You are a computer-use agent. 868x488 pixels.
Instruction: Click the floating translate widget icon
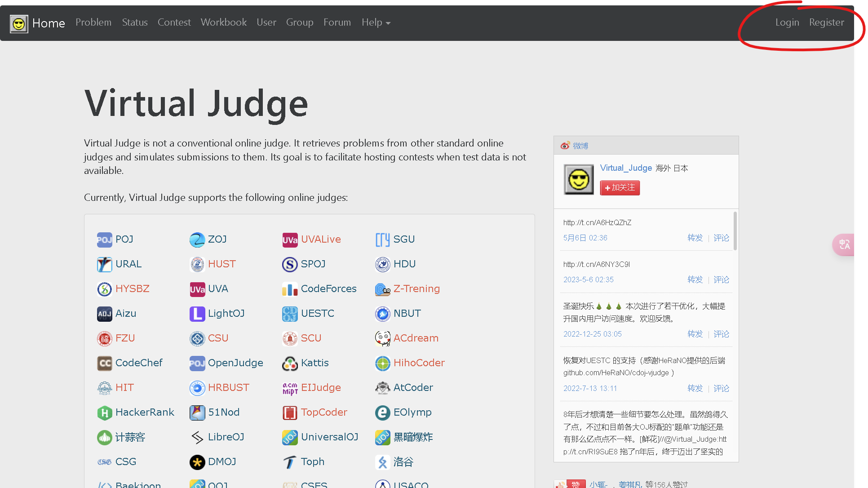[x=844, y=244]
